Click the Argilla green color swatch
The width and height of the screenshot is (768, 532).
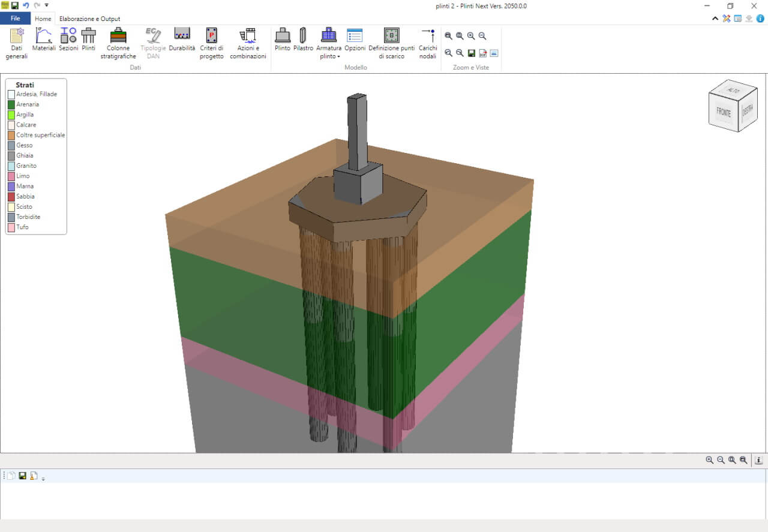[11, 115]
